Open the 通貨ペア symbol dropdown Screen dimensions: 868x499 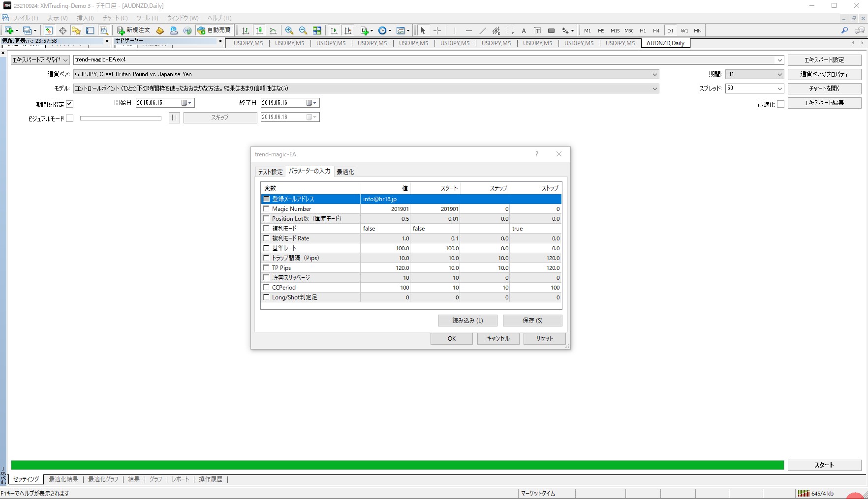click(x=654, y=74)
